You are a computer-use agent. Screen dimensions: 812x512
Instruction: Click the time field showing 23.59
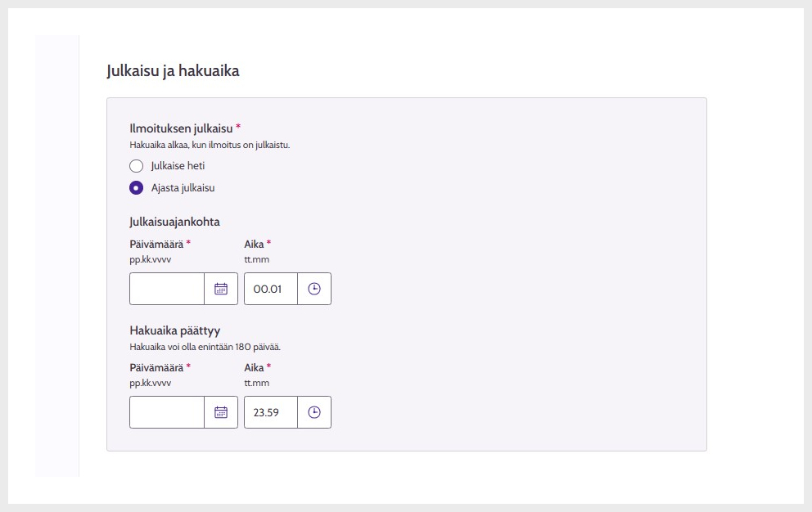point(270,412)
